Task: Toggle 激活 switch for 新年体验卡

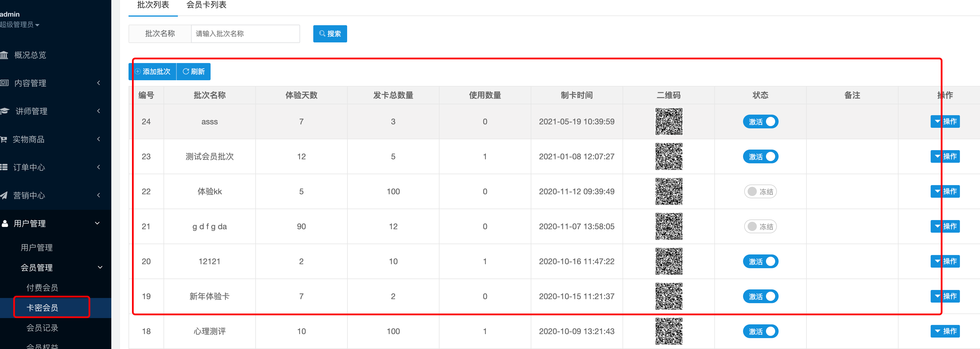Action: point(761,297)
